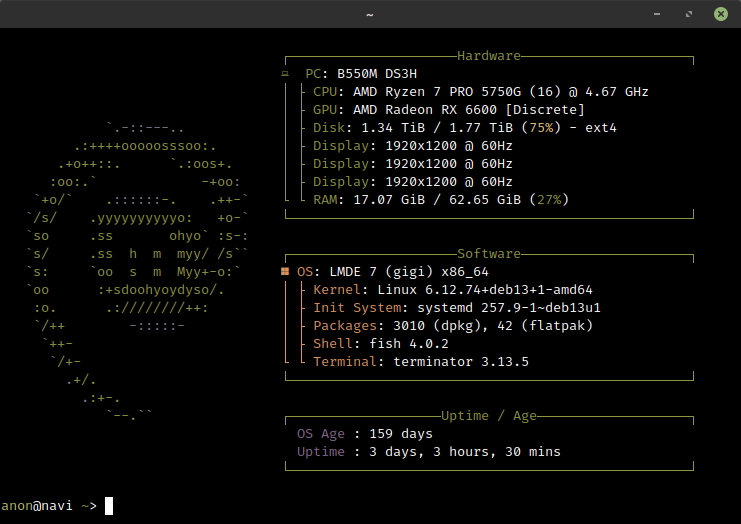
Task: Click the Uptime value '3 days, 3 hours, 30 mins'
Action: (465, 452)
